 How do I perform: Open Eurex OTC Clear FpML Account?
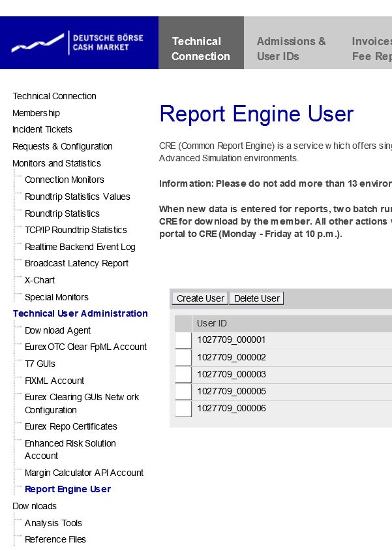click(x=85, y=347)
